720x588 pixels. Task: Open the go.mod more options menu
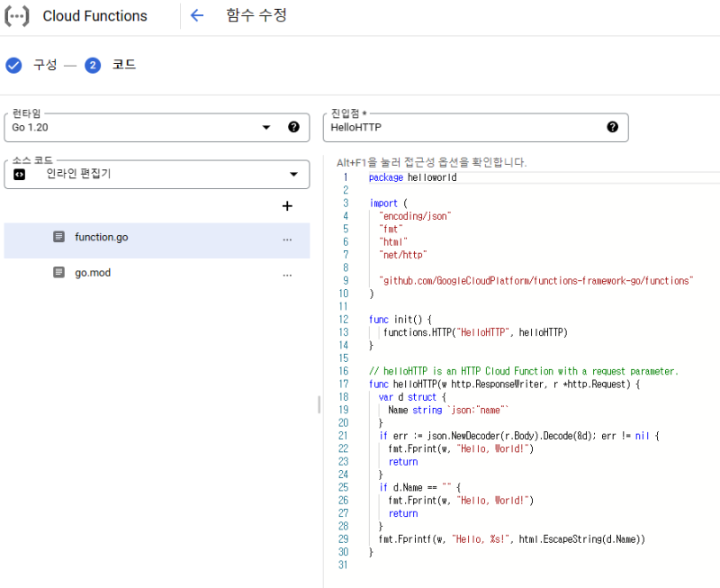[287, 275]
